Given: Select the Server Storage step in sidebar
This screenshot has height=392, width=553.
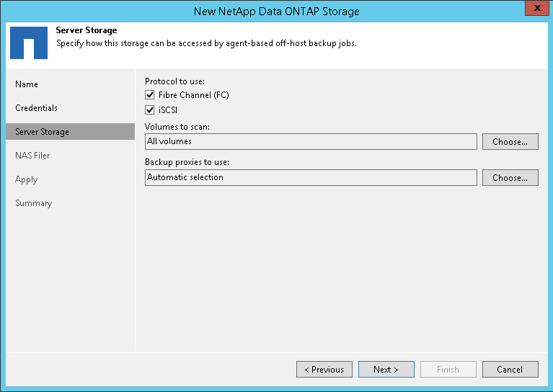Looking at the screenshot, I should pos(42,132).
